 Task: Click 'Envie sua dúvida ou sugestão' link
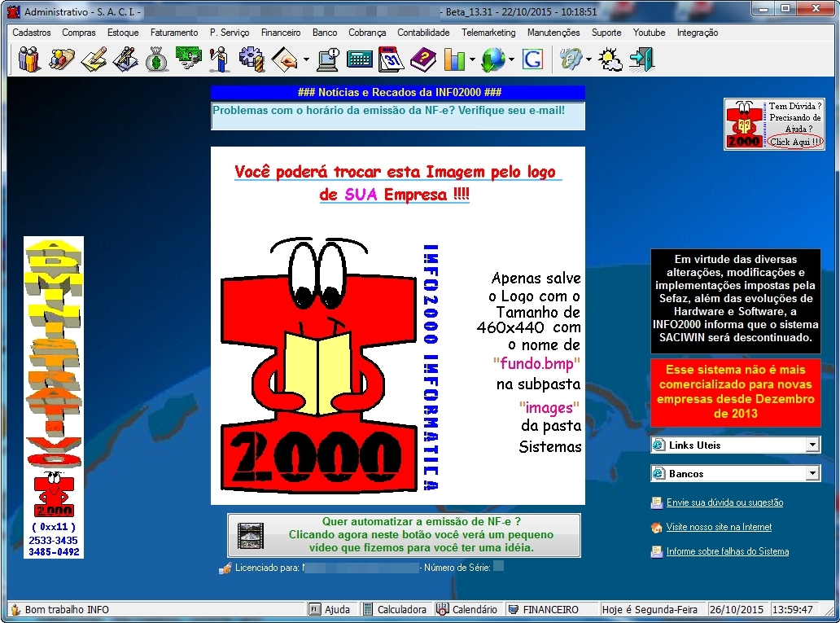724,502
